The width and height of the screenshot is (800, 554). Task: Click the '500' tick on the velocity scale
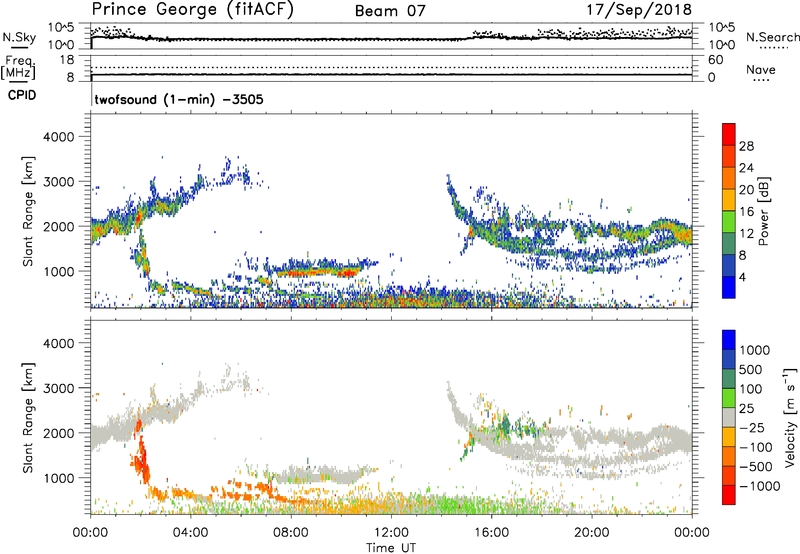coord(751,370)
